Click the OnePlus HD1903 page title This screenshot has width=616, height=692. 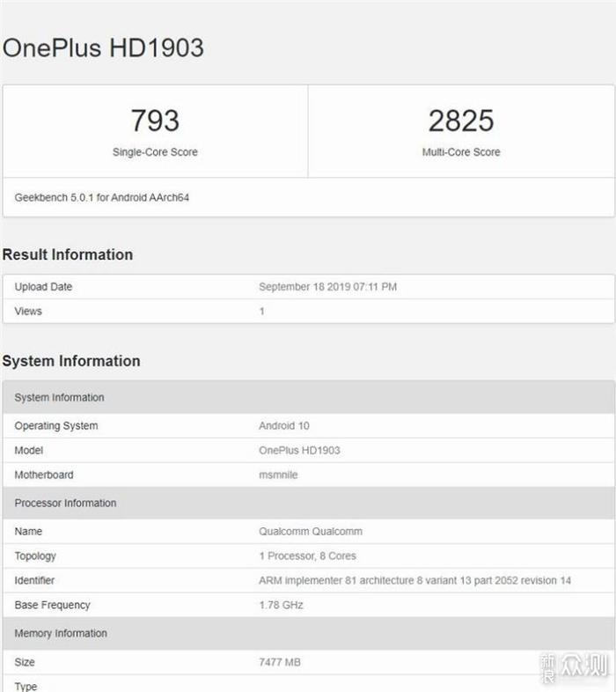[103, 48]
